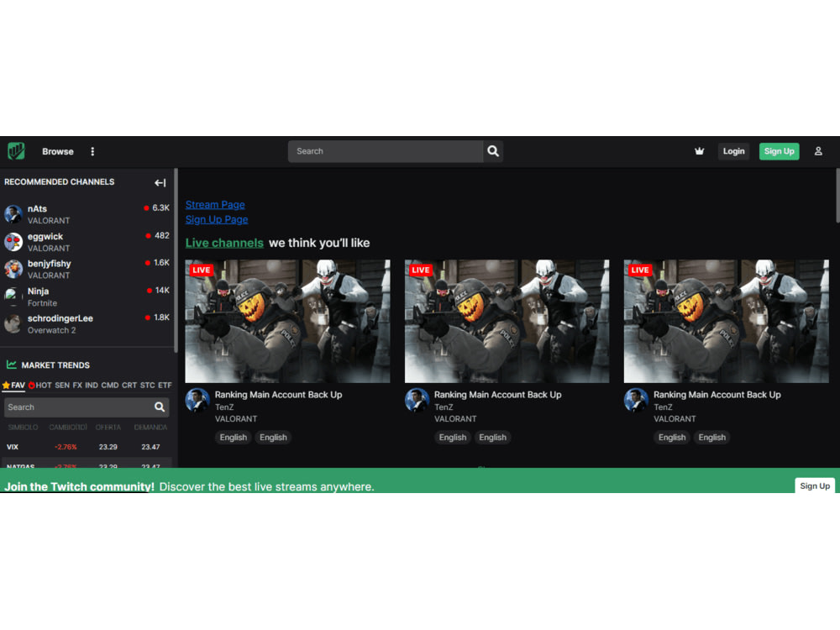Image resolution: width=840 pixels, height=630 pixels.
Task: Select the CRT market tab
Action: (129, 386)
